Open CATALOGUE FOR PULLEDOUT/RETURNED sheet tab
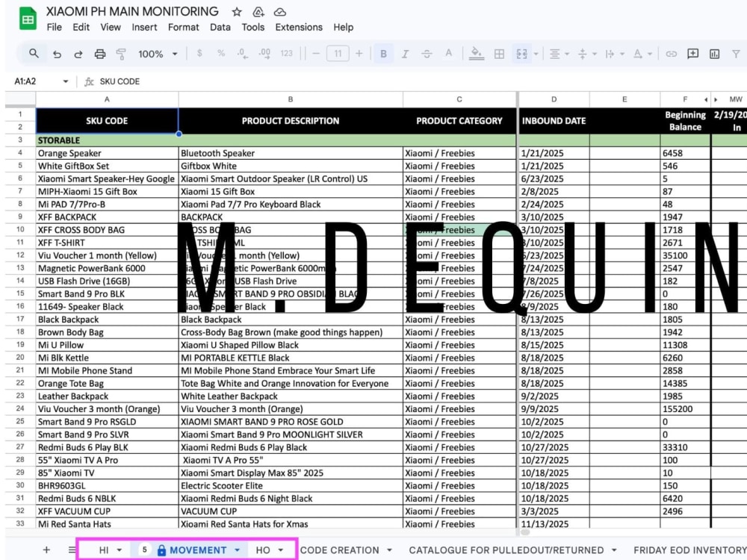This screenshot has width=747, height=560. point(506,550)
